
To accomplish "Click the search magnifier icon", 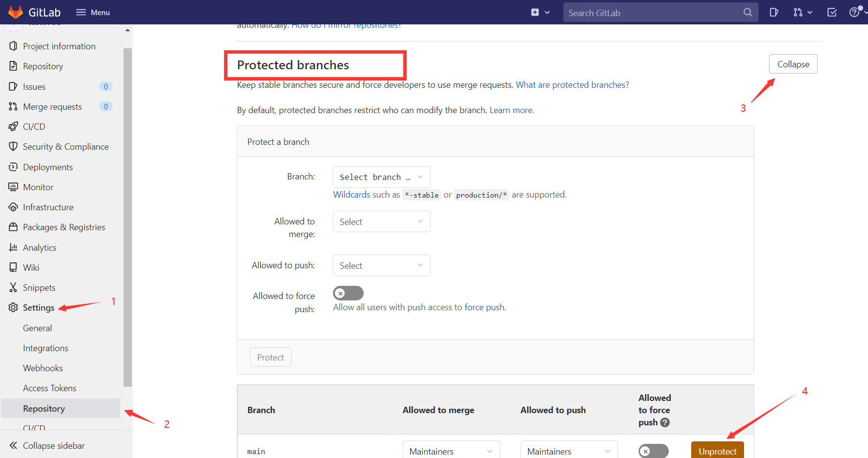I will (747, 13).
